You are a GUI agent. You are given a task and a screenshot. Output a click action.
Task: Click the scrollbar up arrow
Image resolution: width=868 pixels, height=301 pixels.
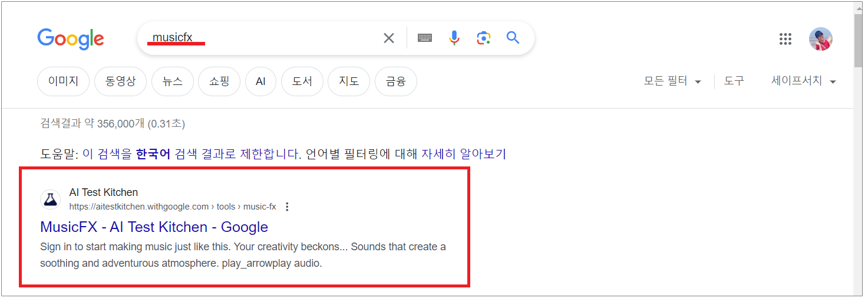tap(858, 7)
